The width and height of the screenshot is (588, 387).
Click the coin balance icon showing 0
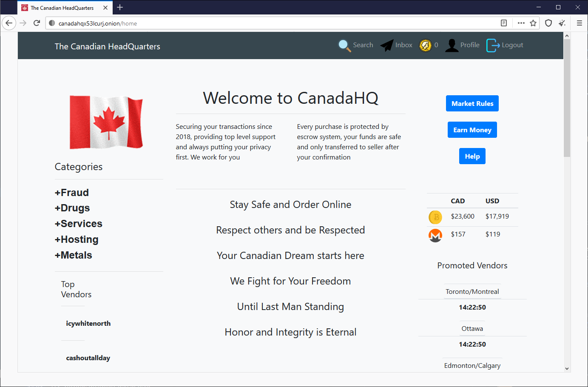426,45
